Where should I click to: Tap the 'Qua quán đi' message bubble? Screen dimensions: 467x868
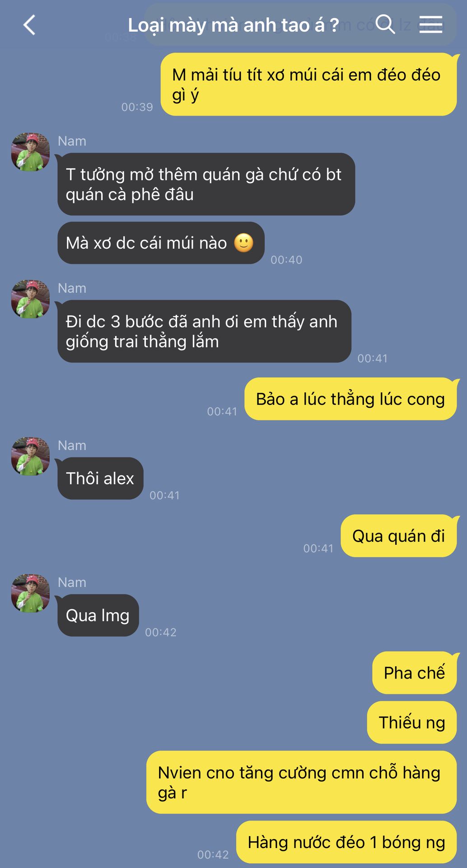[x=399, y=536]
